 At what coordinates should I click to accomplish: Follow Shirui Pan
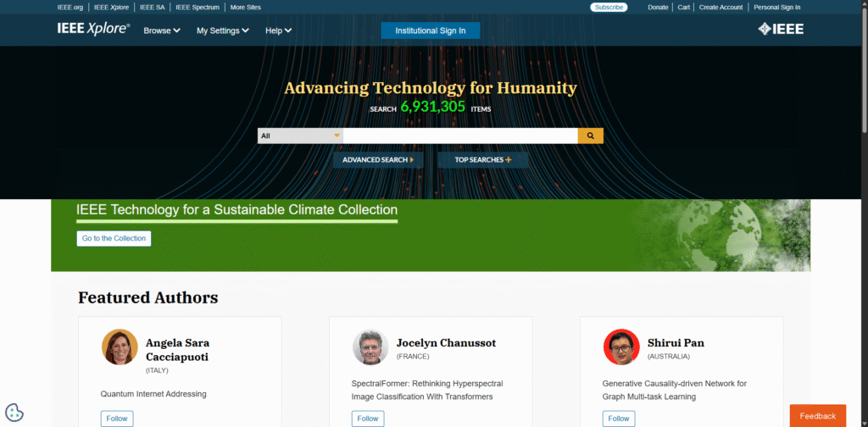click(x=619, y=419)
